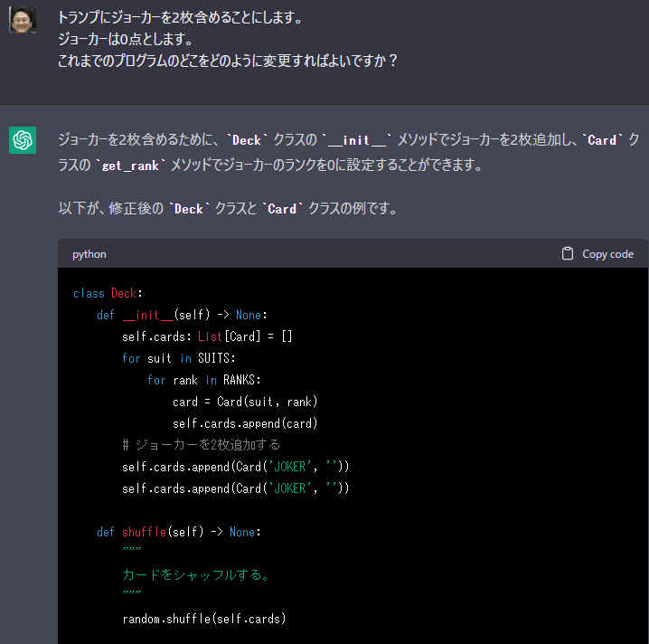The height and width of the screenshot is (644, 649).
Task: Click the line 'self.cards.append(card)'
Action: coord(245,423)
